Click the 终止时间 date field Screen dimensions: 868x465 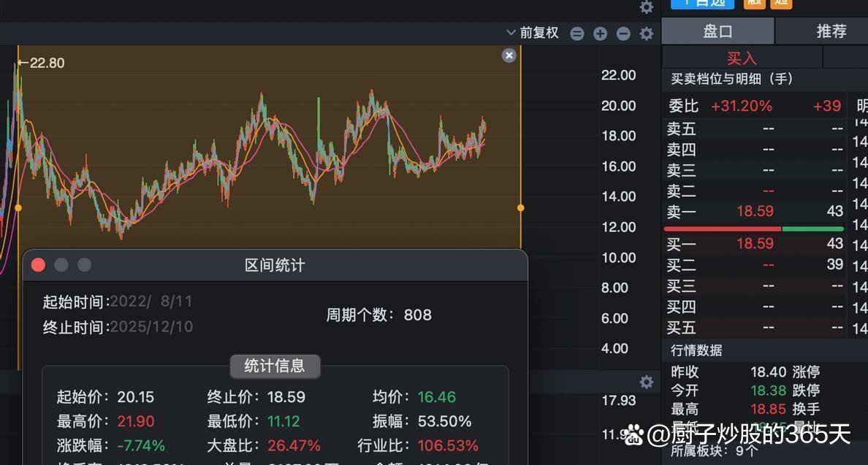tap(151, 327)
